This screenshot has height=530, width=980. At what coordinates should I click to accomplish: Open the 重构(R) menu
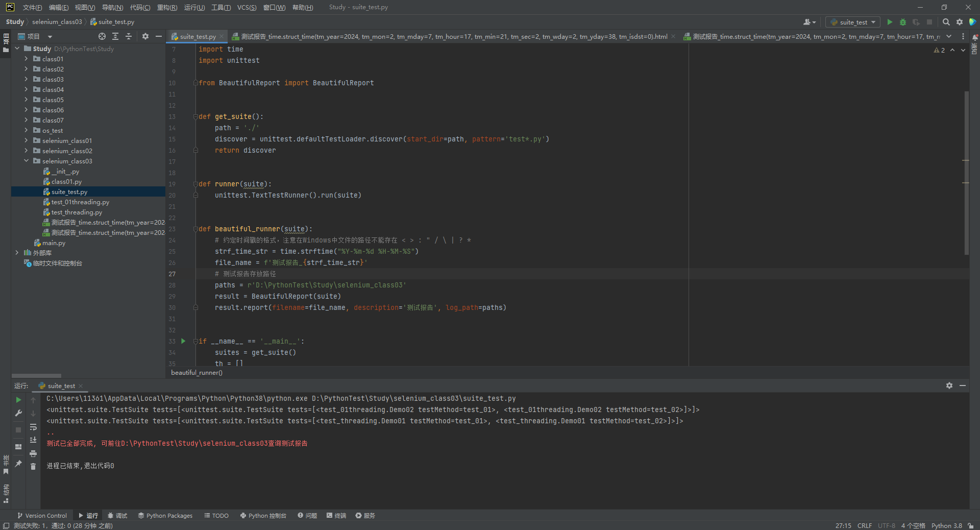[167, 7]
